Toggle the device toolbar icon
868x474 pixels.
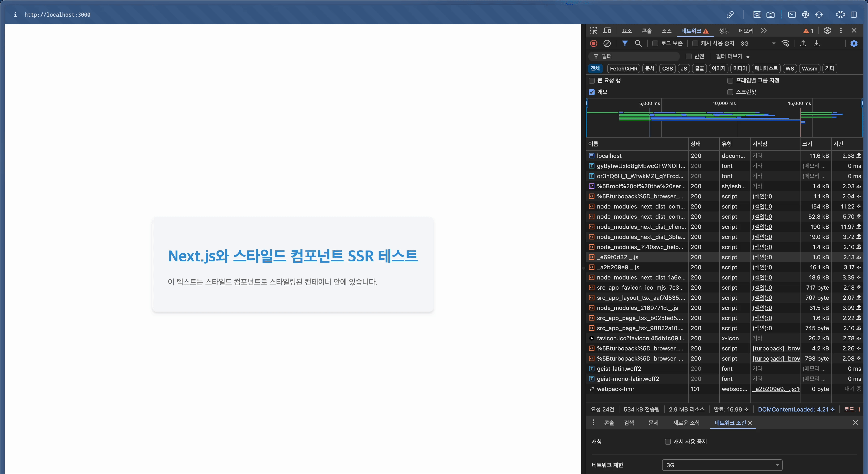(x=607, y=31)
